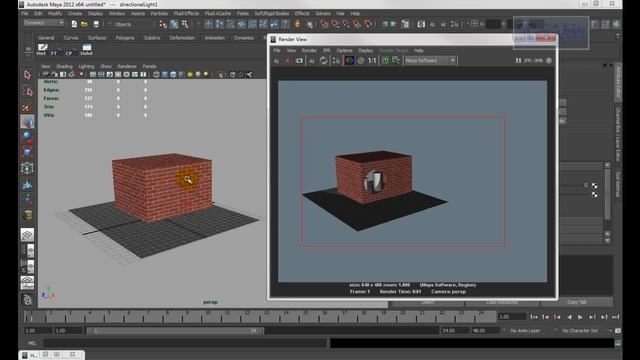Click Redo Previous Render in Render View
The image size is (640, 360).
[276, 60]
